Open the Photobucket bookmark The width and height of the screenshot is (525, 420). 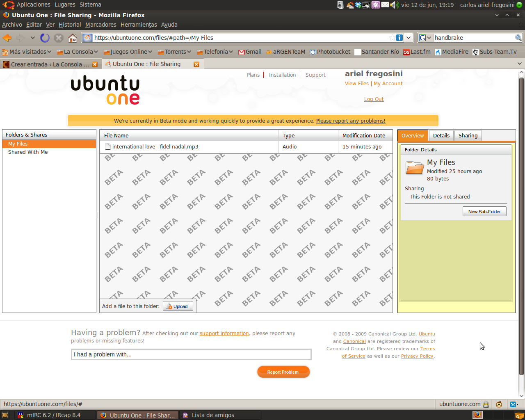[x=330, y=52]
